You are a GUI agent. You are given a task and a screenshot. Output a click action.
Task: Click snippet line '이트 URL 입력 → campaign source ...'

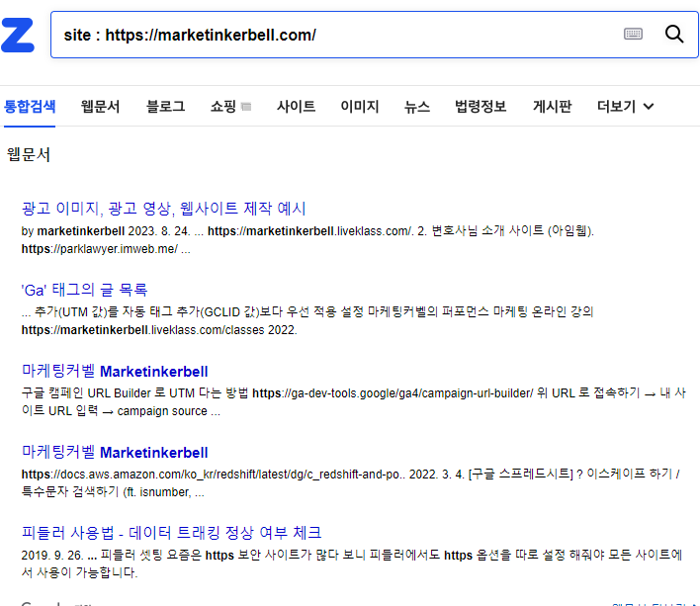[x=121, y=411]
